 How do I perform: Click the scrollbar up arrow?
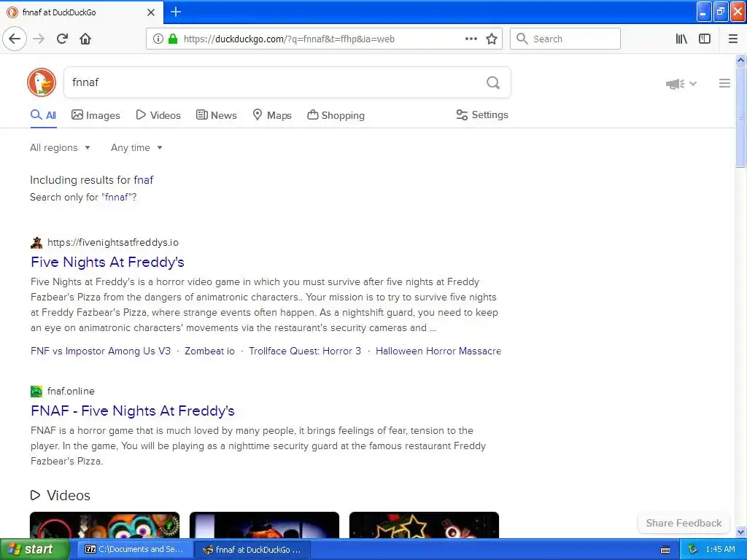pos(740,60)
